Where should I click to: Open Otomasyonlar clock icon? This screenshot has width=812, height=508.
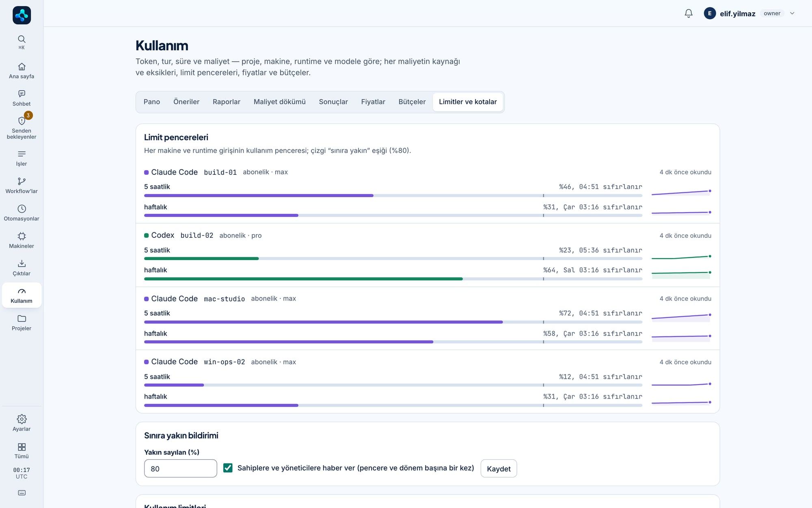(22, 209)
